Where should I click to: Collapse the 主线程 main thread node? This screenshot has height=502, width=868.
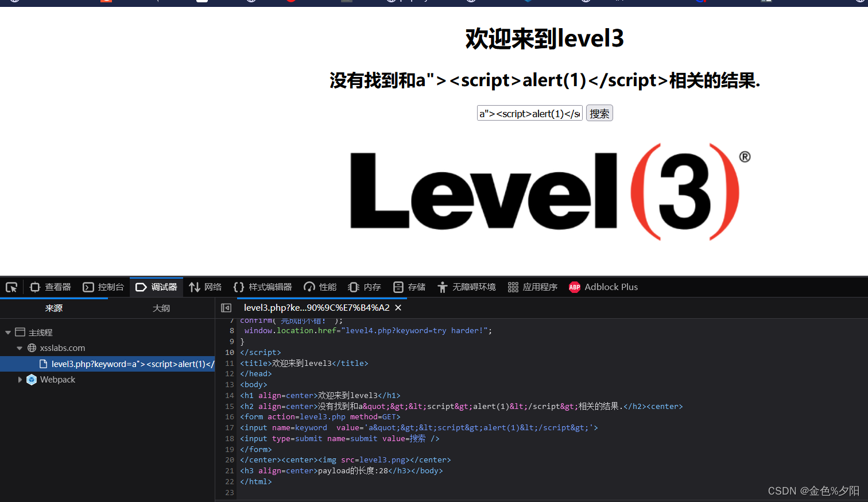pos(8,333)
